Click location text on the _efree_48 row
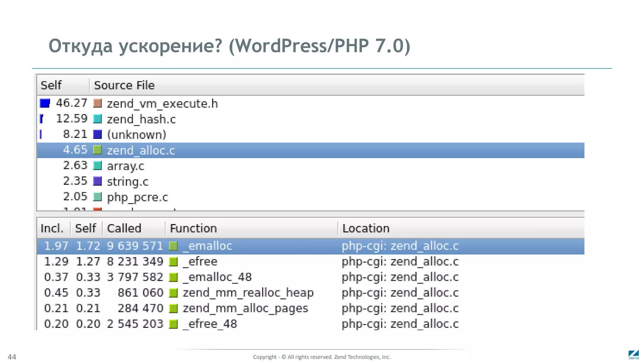 (x=400, y=324)
